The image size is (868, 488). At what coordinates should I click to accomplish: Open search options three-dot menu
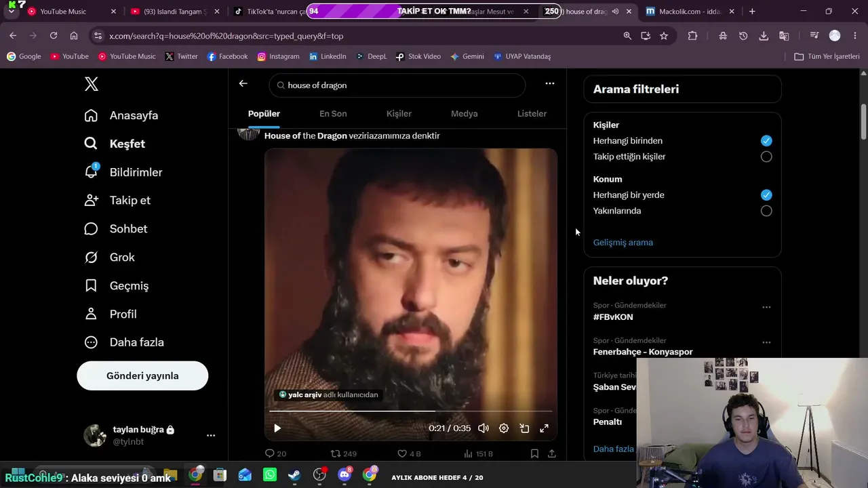[x=550, y=83]
